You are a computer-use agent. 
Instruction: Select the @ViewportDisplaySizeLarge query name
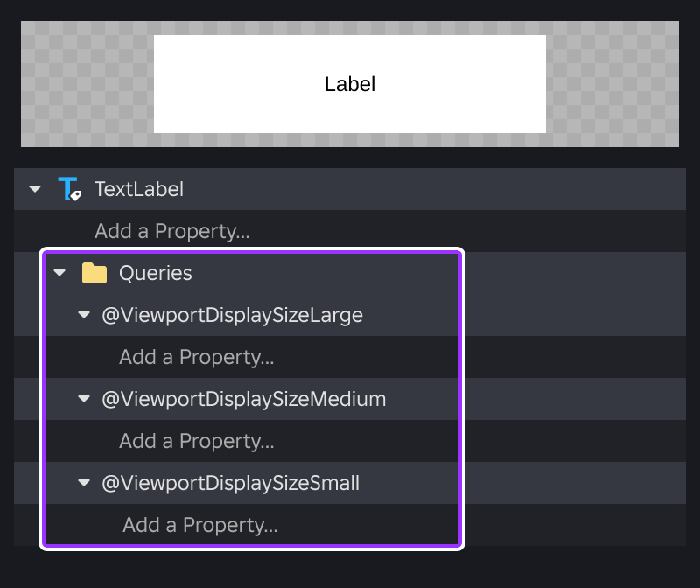coord(232,315)
